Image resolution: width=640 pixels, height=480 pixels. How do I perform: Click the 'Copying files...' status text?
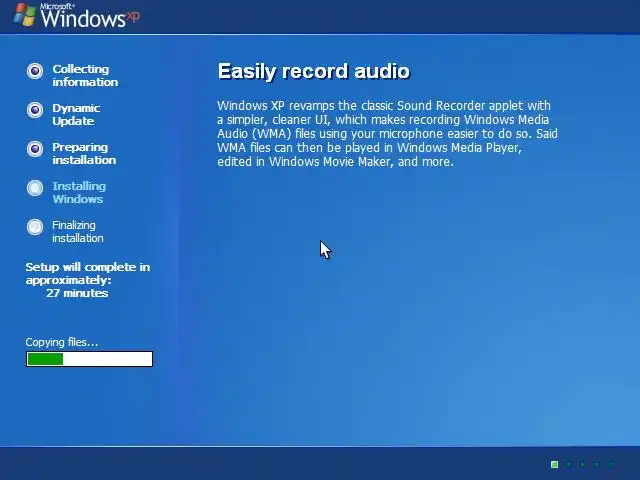[62, 342]
